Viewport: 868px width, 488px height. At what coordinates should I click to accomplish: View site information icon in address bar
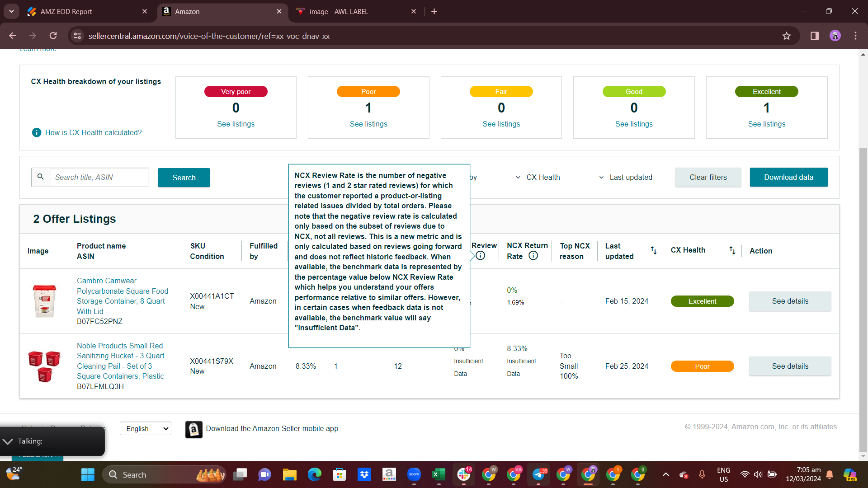tap(78, 36)
